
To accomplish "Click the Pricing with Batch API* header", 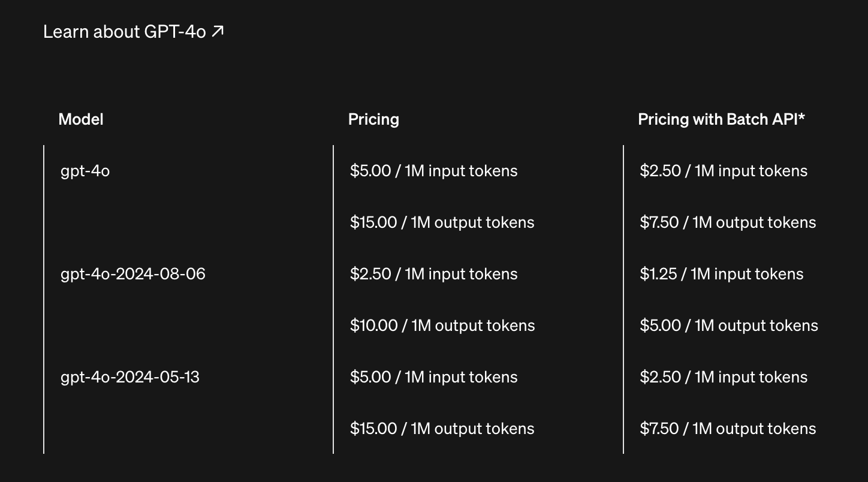I will point(721,119).
